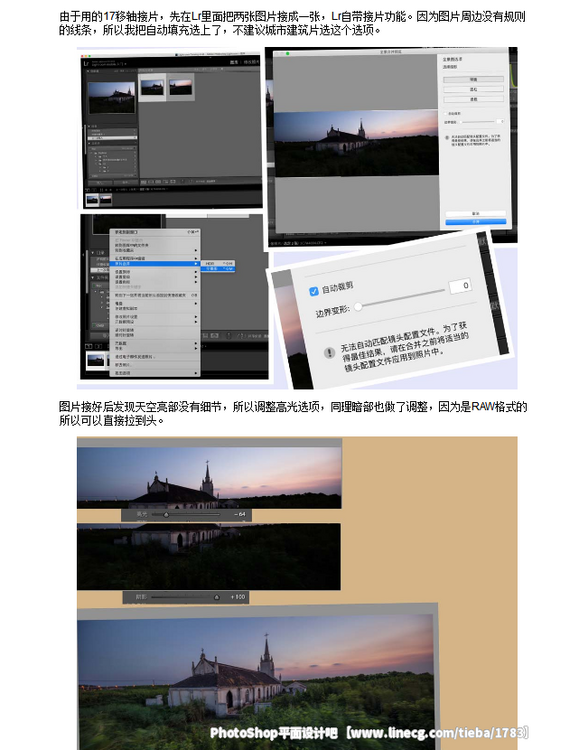Choose the highlighted projection button in panorama dialog

(x=473, y=79)
